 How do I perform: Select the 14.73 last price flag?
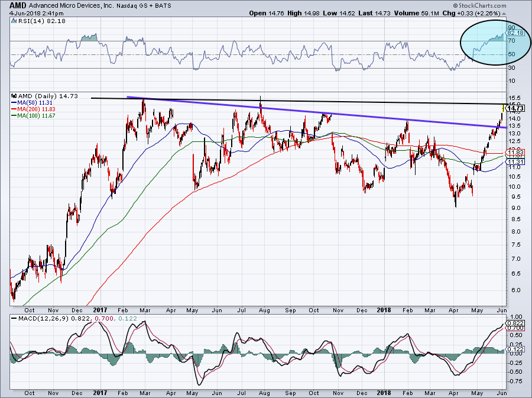click(x=516, y=108)
